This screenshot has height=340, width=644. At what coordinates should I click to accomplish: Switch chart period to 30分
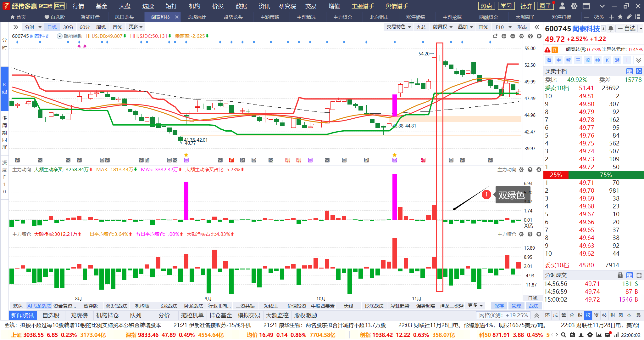point(68,27)
